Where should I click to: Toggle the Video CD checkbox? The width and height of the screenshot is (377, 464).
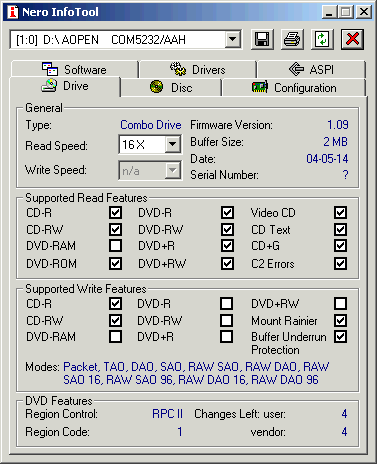(x=340, y=213)
